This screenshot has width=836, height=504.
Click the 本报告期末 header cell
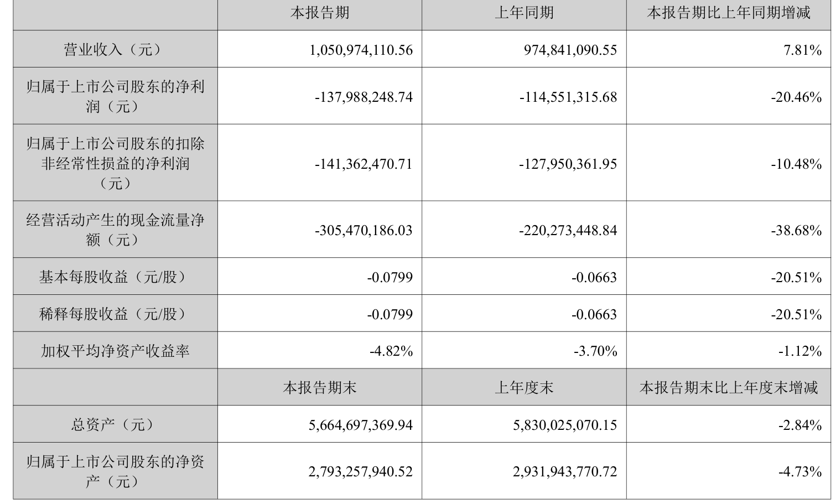(319, 387)
